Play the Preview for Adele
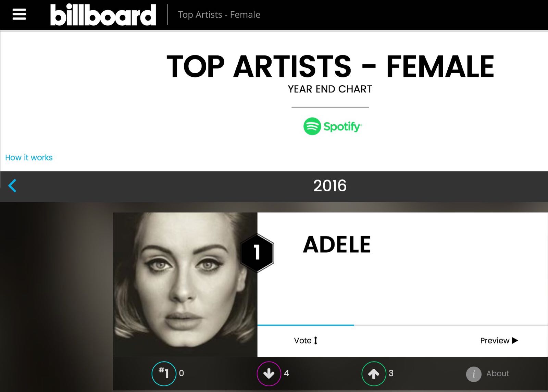Image resolution: width=548 pixels, height=392 pixels. tap(499, 341)
